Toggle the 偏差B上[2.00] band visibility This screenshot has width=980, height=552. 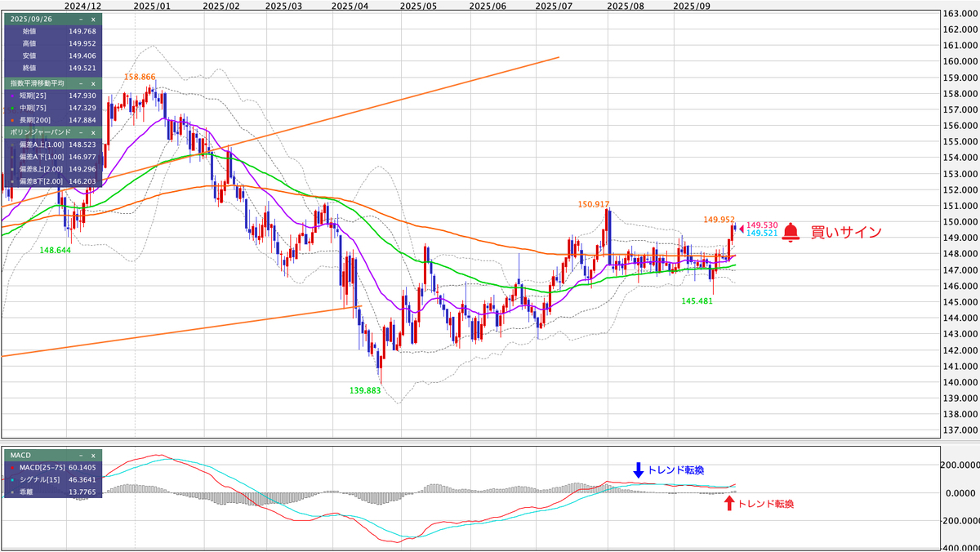pos(12,169)
